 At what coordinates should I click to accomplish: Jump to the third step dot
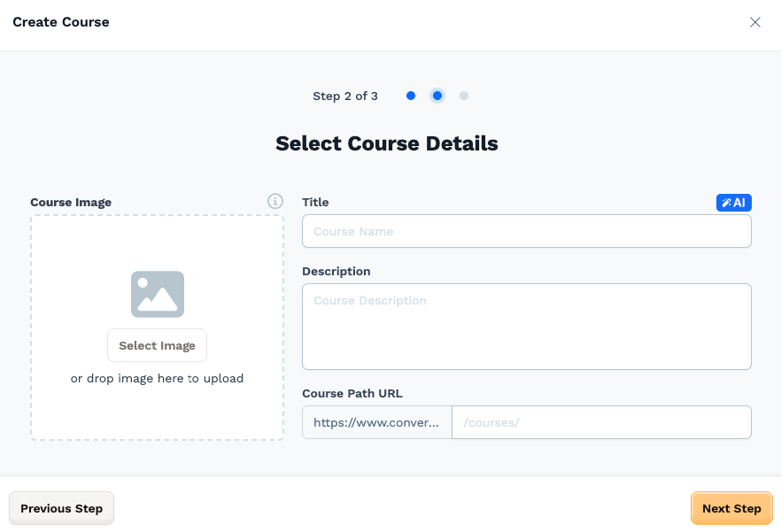464,96
